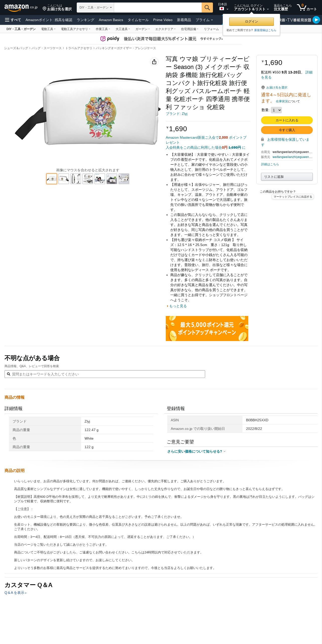Screen dimensions: 322x644
Task: Click お届け先を選択 in buy box
Action: tap(277, 88)
